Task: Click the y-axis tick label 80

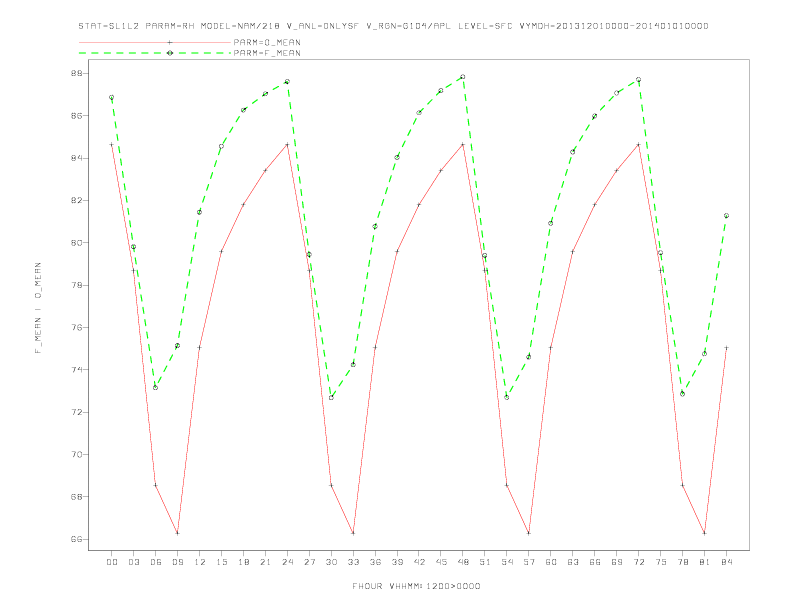Action: coord(76,243)
